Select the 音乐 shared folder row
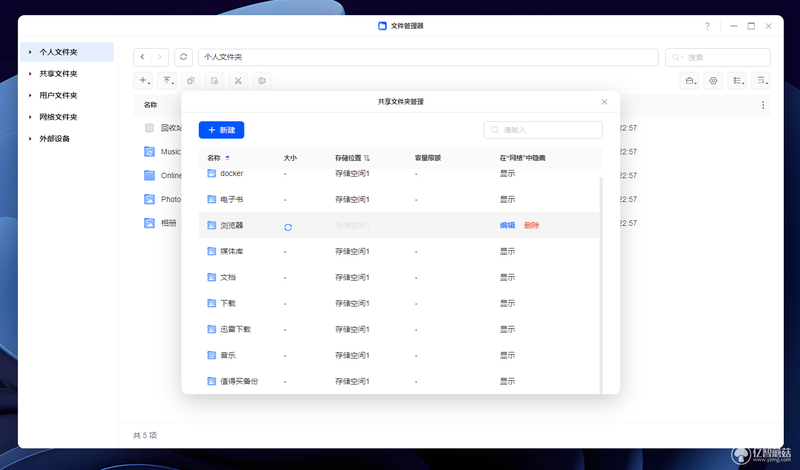This screenshot has height=470, width=800. point(398,356)
